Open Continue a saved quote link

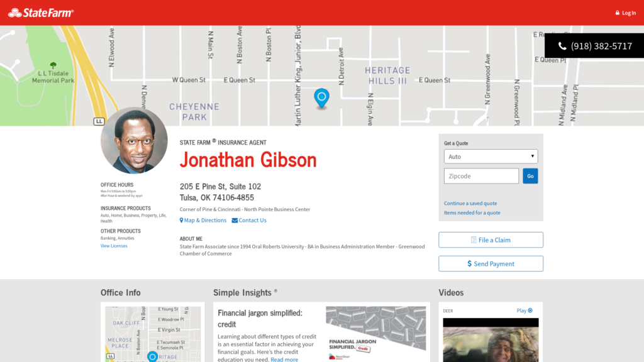pos(470,204)
